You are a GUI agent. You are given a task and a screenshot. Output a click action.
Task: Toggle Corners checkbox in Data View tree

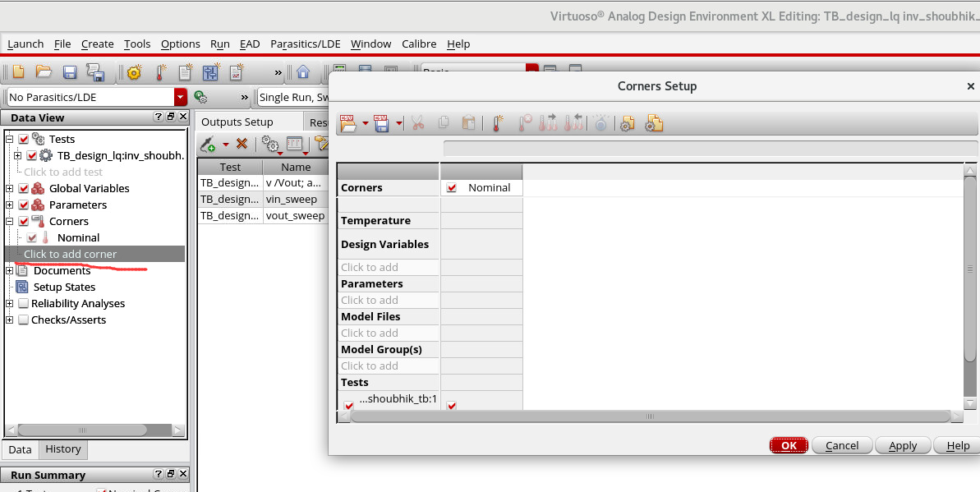[24, 221]
